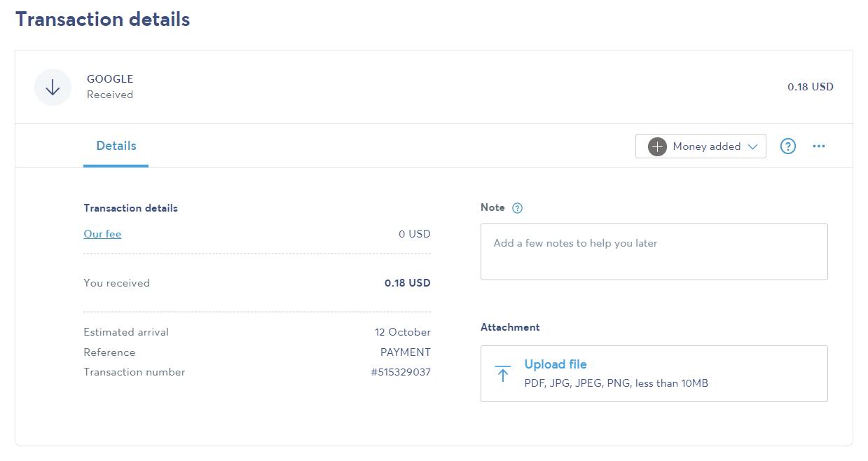Click the PDF, JPG, JPEG, PNG file hint text

(x=616, y=383)
